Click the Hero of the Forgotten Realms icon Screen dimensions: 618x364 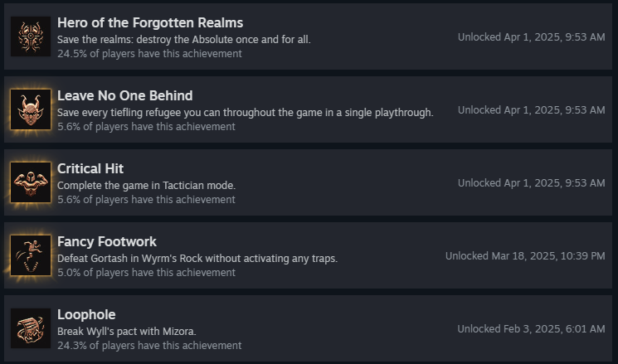pos(31,36)
